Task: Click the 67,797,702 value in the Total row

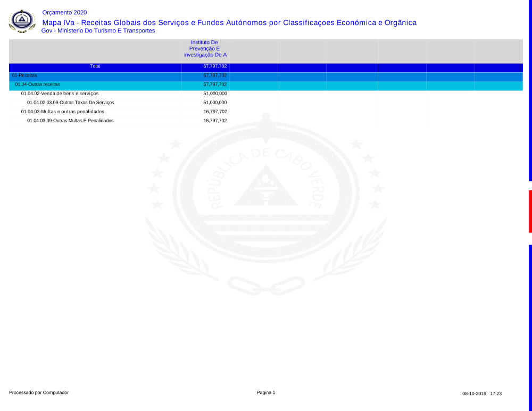Action: (215, 67)
